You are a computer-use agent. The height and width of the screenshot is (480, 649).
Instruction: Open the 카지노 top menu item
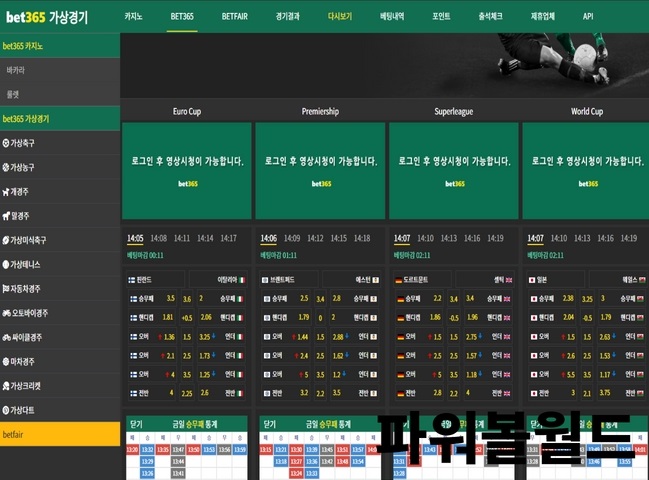133,17
